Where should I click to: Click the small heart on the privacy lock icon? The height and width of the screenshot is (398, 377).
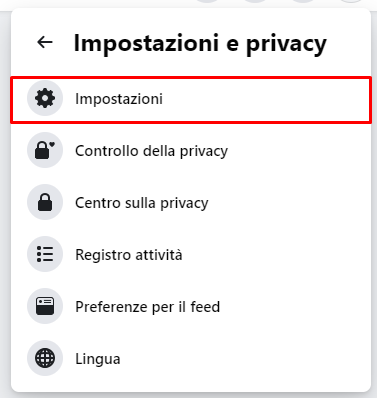point(52,145)
